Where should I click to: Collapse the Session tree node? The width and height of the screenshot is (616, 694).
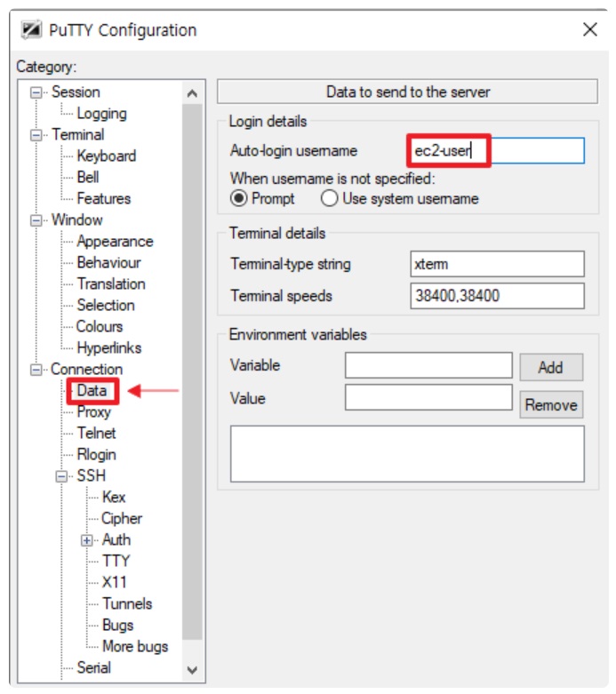tap(36, 92)
